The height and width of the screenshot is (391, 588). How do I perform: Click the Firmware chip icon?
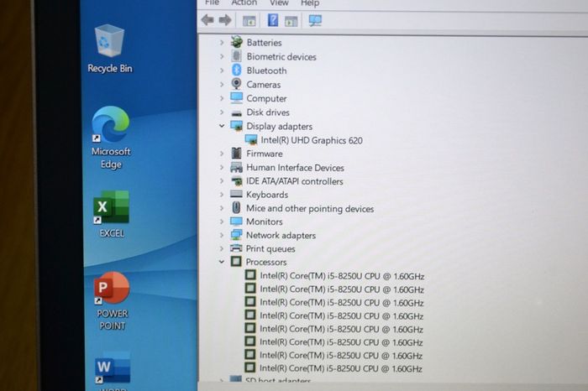tap(236, 154)
